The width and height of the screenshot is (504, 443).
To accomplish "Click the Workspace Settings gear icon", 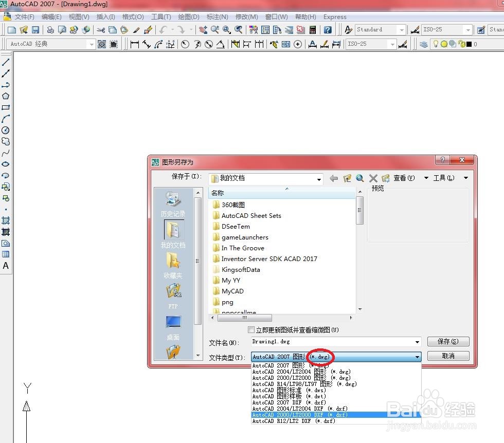I will (102, 44).
